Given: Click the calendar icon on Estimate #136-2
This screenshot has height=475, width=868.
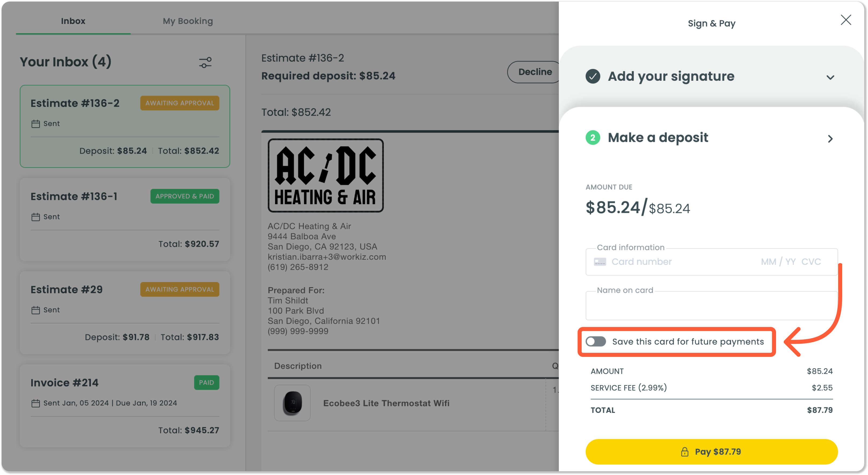Looking at the screenshot, I should (x=35, y=123).
